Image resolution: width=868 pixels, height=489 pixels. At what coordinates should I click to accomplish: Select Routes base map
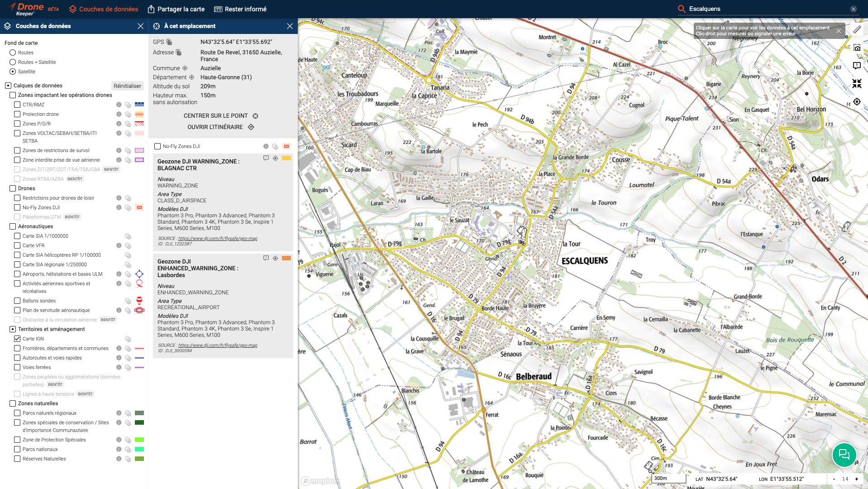tap(13, 53)
